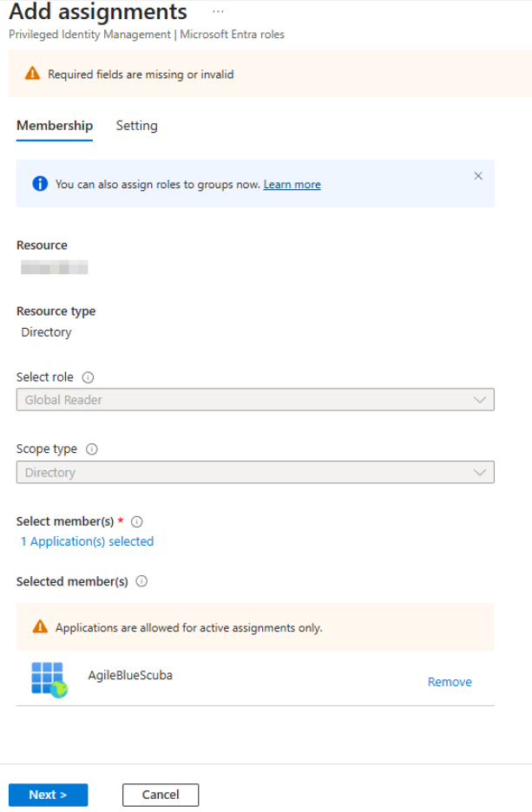This screenshot has width=532, height=812.
Task: Click warning icon in applications notice
Action: 40,627
